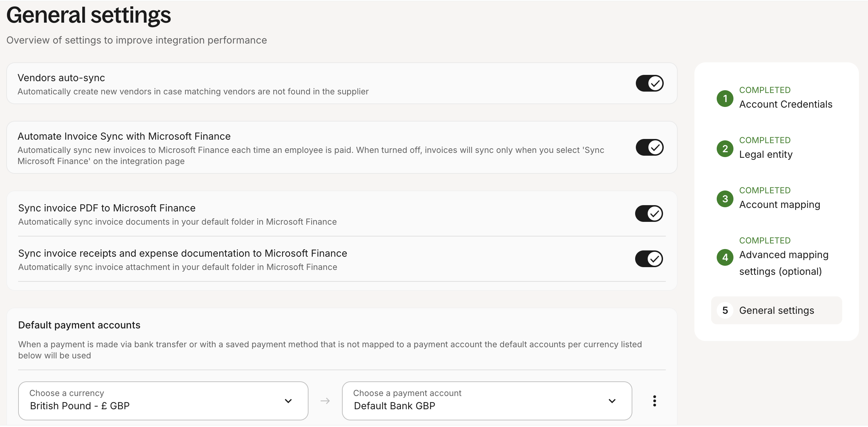This screenshot has height=427, width=868.
Task: Expand the Choose a payment account dropdown
Action: [487, 401]
